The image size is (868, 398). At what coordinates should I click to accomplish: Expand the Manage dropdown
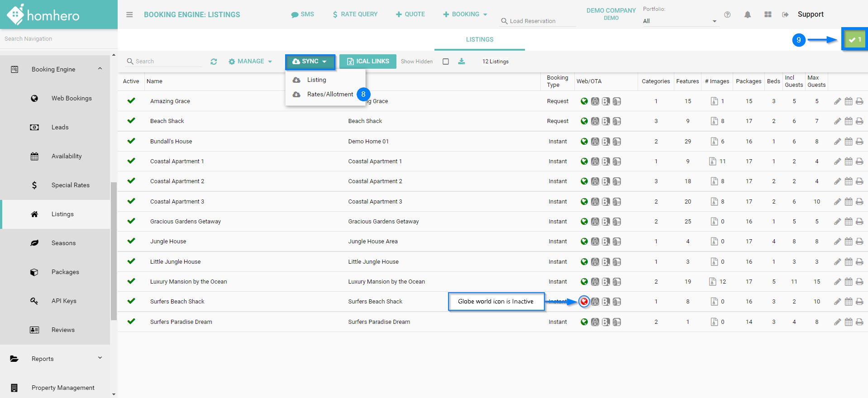point(250,62)
